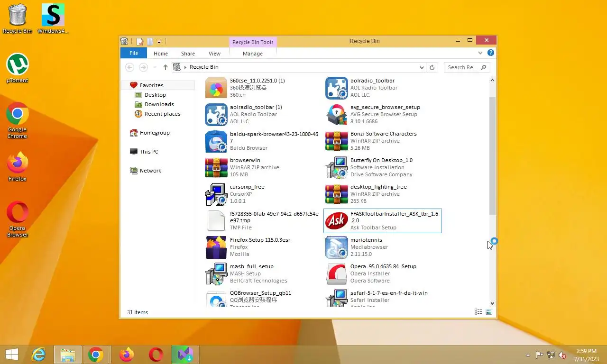
Task: Go back to the previous location
Action: (x=129, y=67)
